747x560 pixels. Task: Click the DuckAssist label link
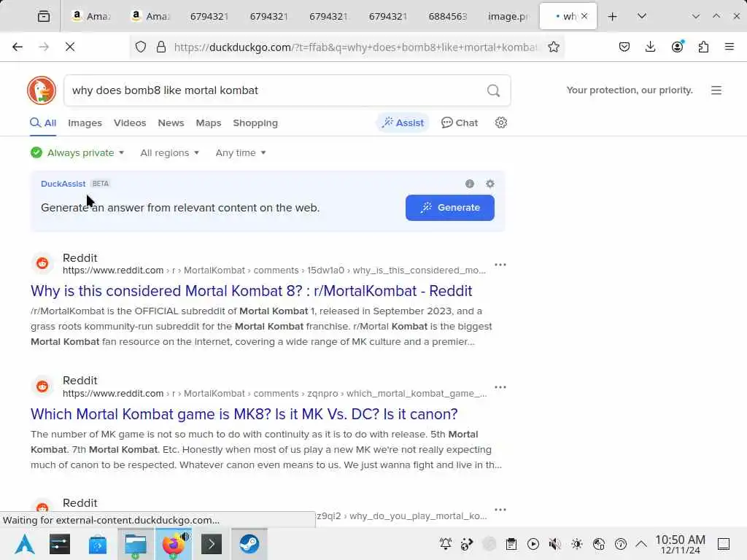(63, 184)
